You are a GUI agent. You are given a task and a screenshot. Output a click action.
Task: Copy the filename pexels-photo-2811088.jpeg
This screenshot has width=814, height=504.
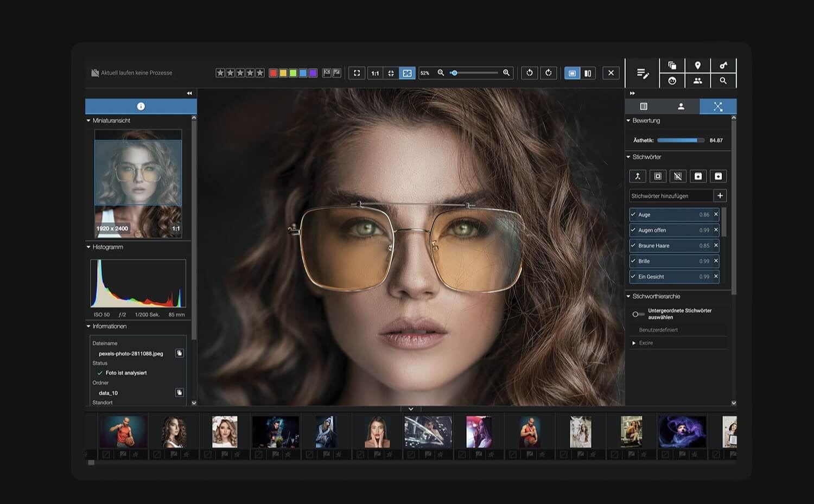click(180, 353)
